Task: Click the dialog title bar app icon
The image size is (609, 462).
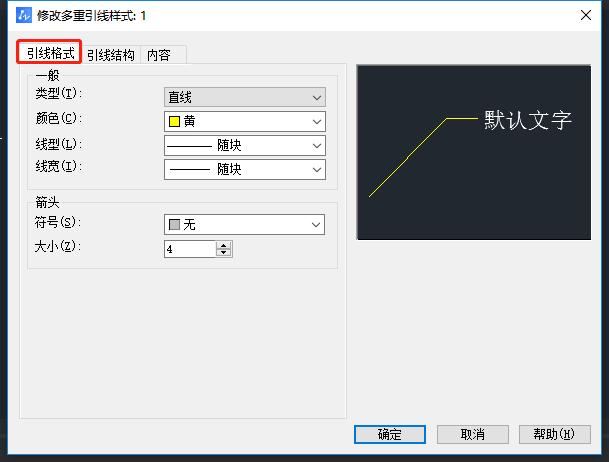Action: pyautogui.click(x=24, y=16)
